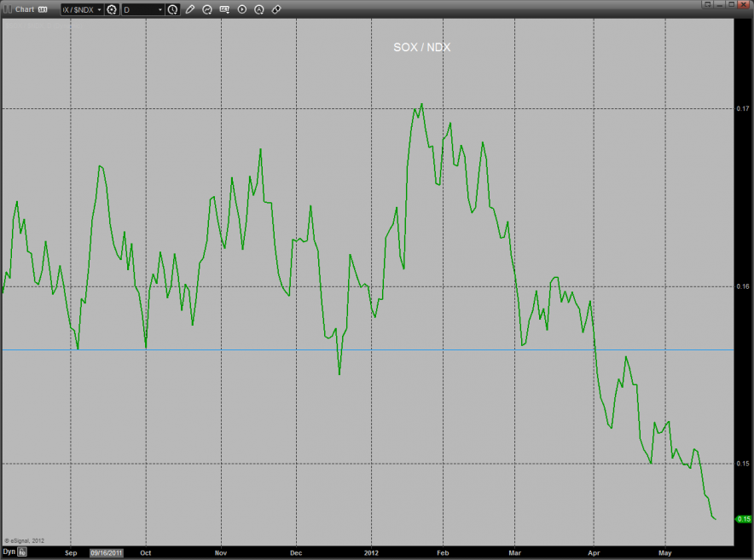Viewport: 754px width, 560px height.
Task: Click the eraser-shaped icon in the toolbar
Action: (275, 9)
